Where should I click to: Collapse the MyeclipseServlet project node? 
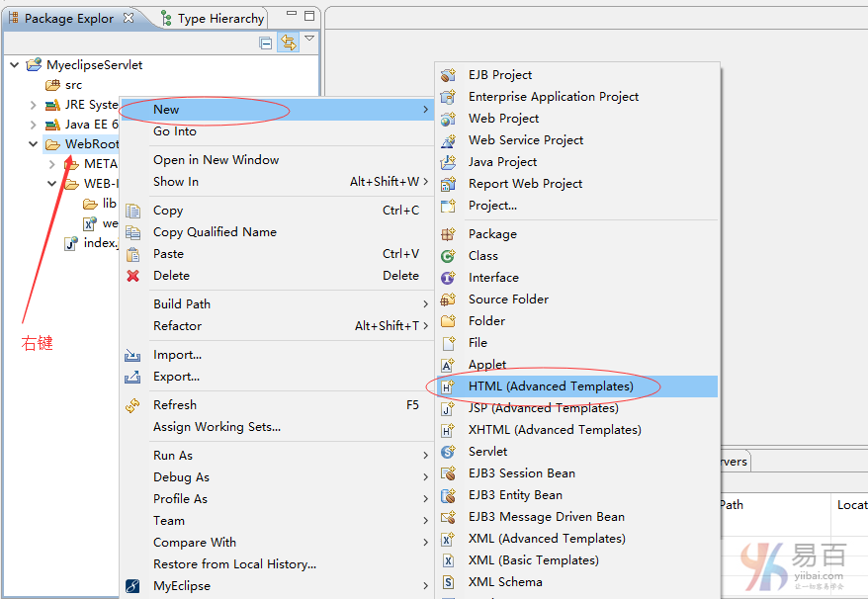(14, 65)
